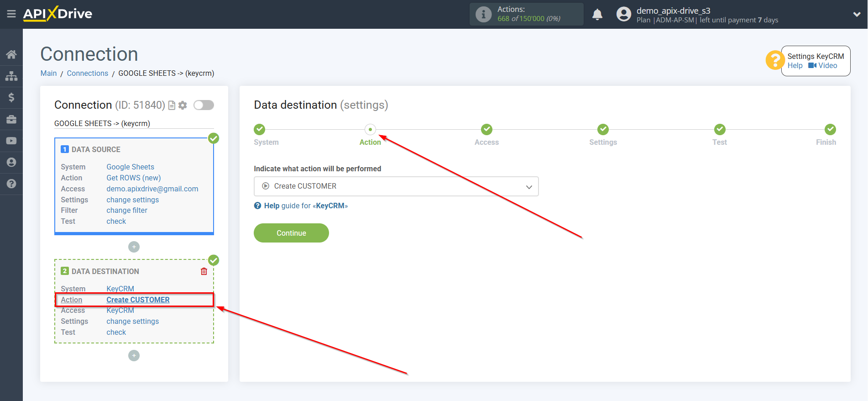The width and height of the screenshot is (868, 401).
Task: Add step after Data Destination plus icon
Action: pyautogui.click(x=134, y=356)
